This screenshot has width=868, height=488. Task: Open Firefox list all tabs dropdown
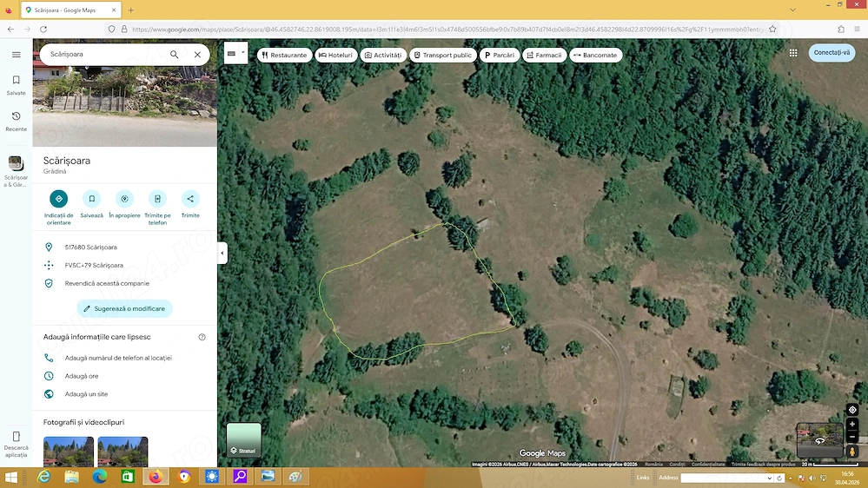point(792,10)
